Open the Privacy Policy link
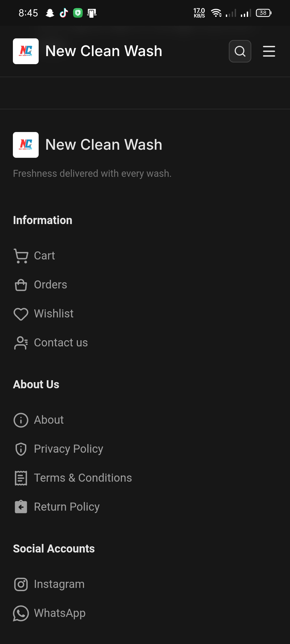 (x=68, y=449)
